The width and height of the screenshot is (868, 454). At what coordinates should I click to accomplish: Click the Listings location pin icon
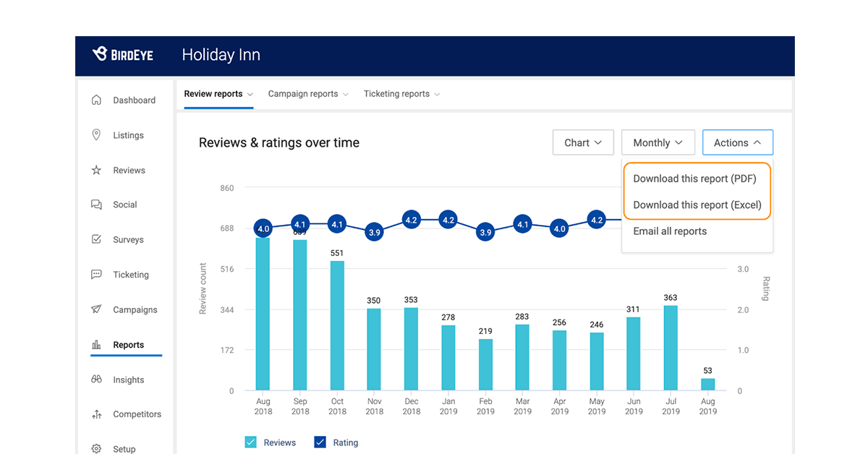click(x=96, y=135)
